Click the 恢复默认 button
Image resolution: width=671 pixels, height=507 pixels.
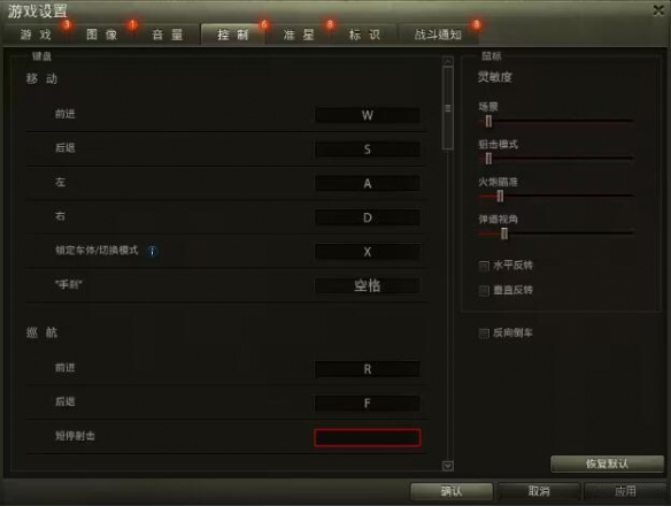(x=607, y=464)
